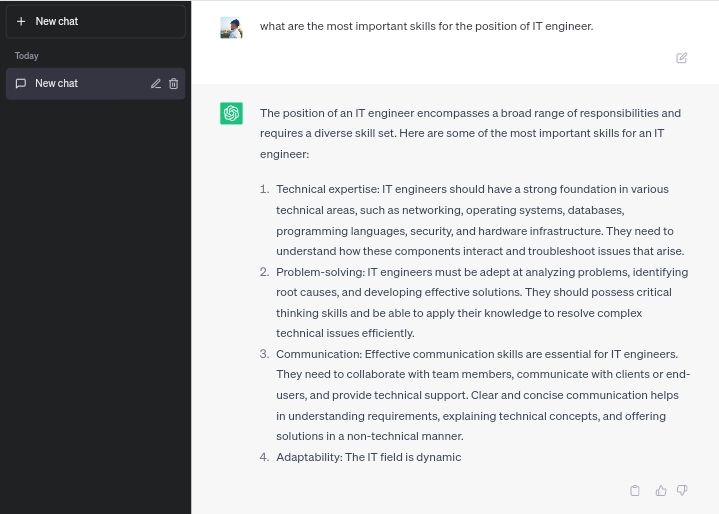The height and width of the screenshot is (514, 719).
Task: Copy the response with clipboard icon
Action: (635, 490)
